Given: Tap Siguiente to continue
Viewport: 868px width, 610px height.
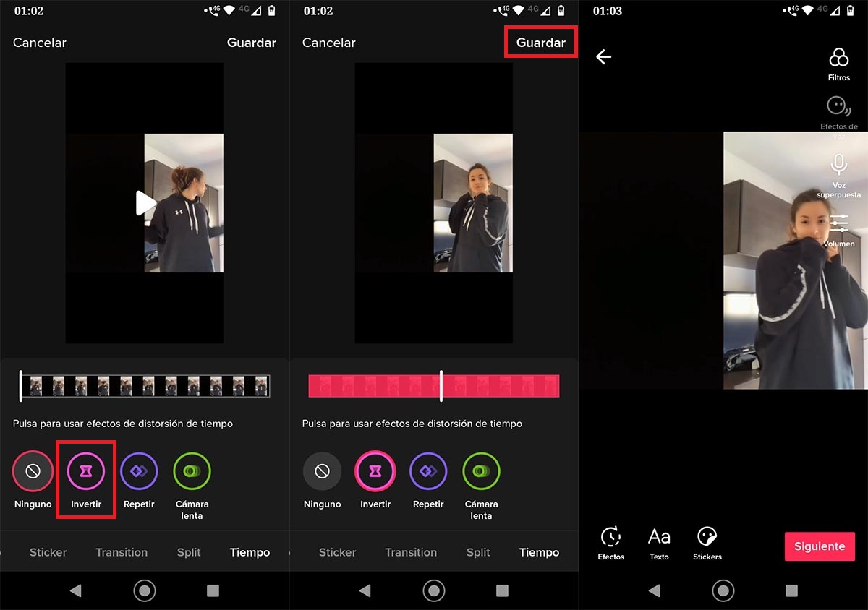Looking at the screenshot, I should click(820, 546).
